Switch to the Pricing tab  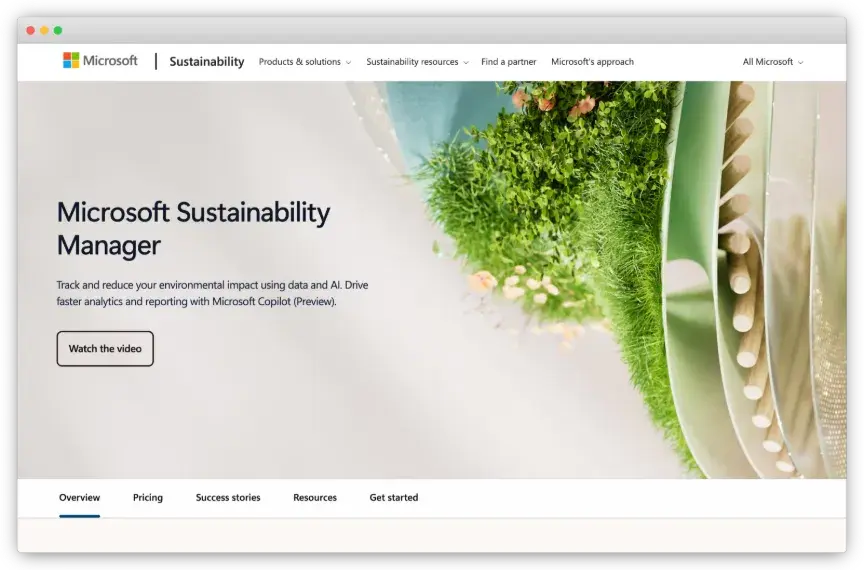pos(148,498)
